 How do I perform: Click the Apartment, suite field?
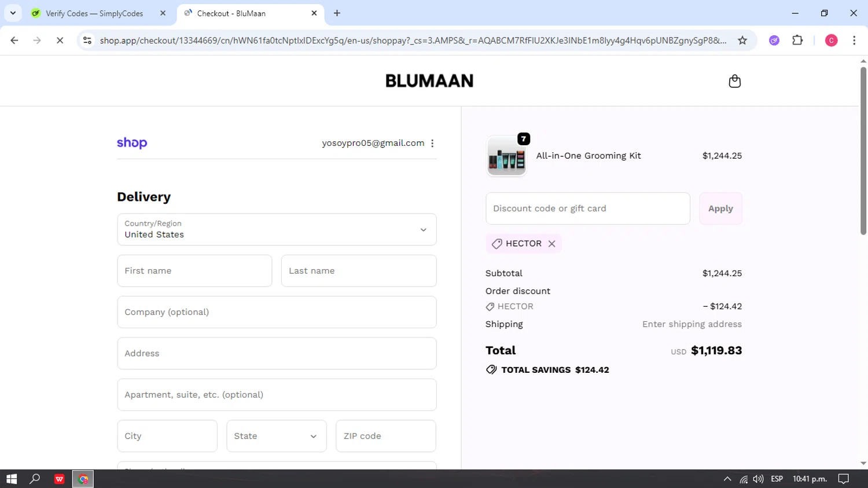pyautogui.click(x=277, y=395)
